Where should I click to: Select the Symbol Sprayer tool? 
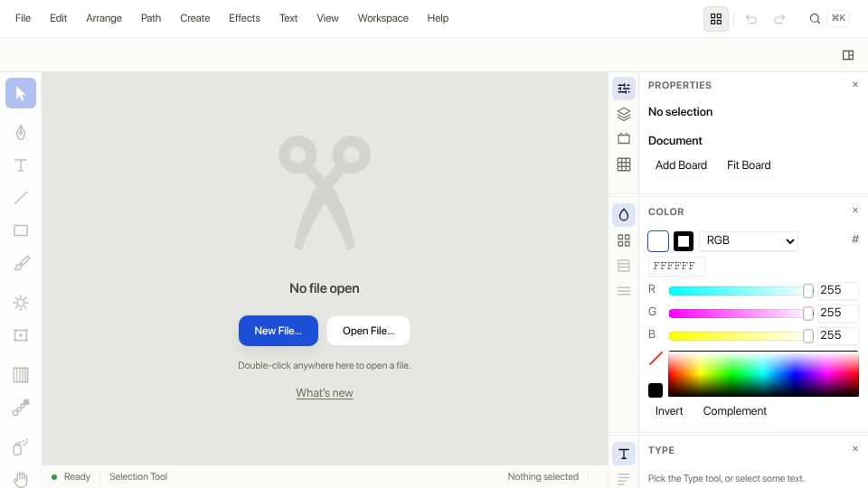tap(21, 446)
